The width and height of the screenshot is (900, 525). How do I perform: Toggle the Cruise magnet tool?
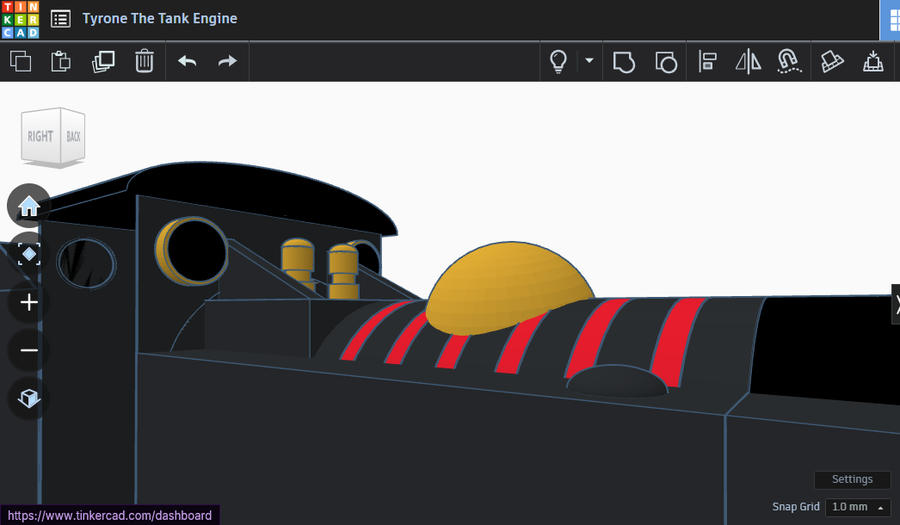(x=789, y=61)
